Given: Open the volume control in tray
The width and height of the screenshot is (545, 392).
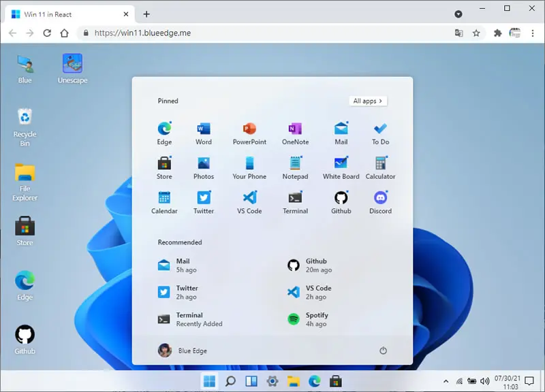Looking at the screenshot, I should 484,381.
